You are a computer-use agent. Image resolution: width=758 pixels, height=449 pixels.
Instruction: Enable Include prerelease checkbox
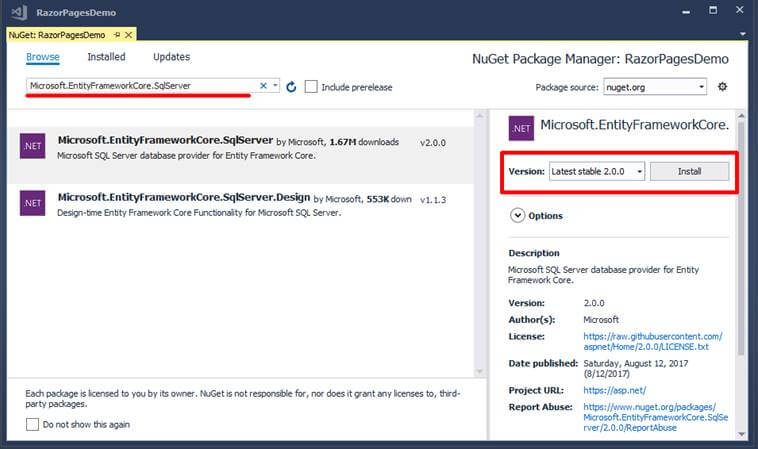pos(311,87)
